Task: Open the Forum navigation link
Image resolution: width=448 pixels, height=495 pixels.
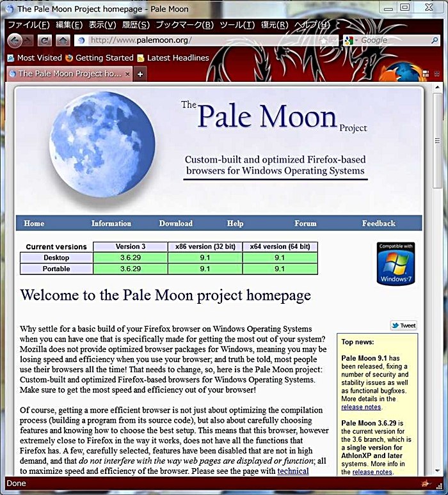Action: click(x=305, y=223)
